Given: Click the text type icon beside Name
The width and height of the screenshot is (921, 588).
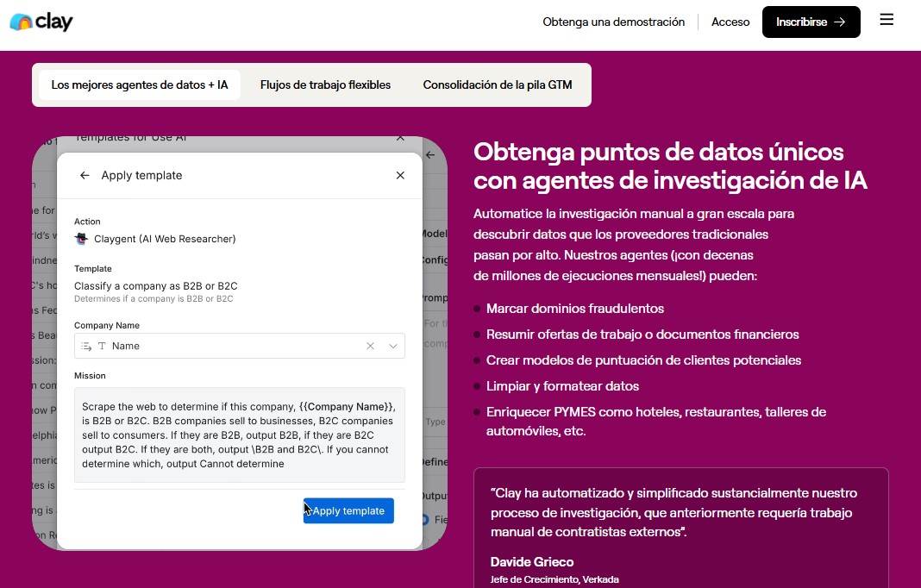Looking at the screenshot, I should pyautogui.click(x=102, y=346).
